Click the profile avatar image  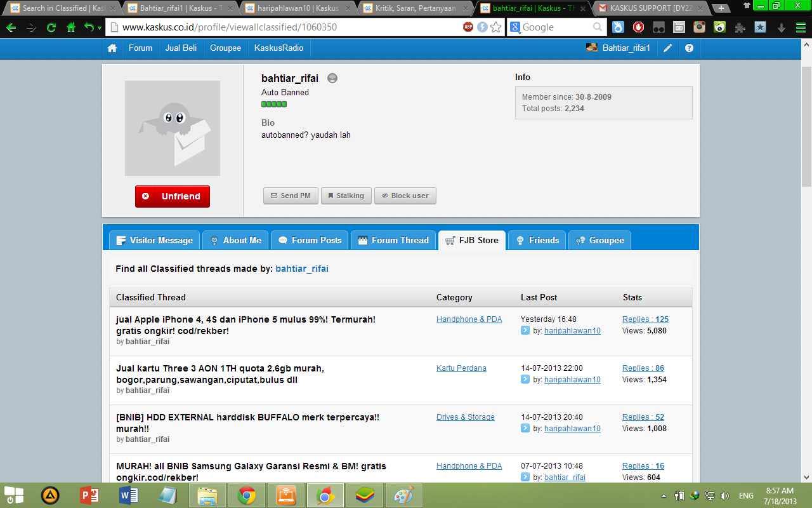coord(173,128)
